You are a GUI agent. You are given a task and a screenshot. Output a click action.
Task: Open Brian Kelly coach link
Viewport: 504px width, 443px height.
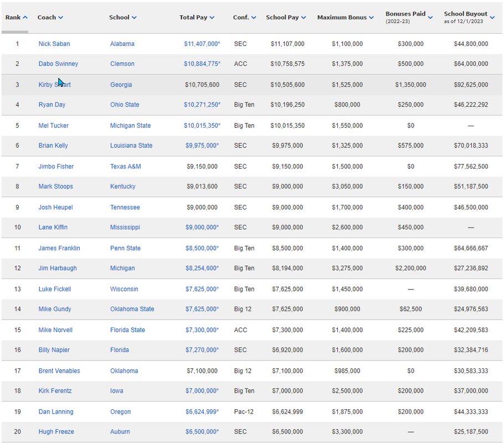click(x=53, y=145)
